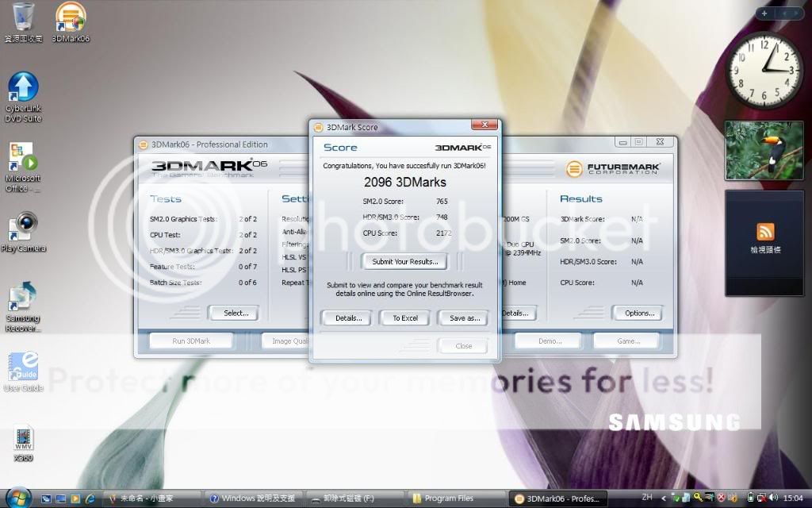Switch to removable disk (F:) taskbar window
Image resolution: width=812 pixels, height=508 pixels.
point(355,498)
